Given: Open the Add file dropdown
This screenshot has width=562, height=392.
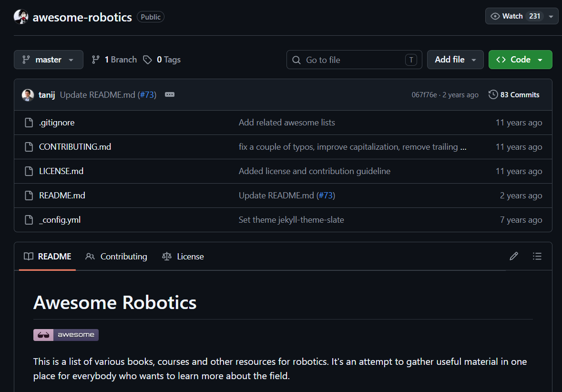Looking at the screenshot, I should point(455,60).
